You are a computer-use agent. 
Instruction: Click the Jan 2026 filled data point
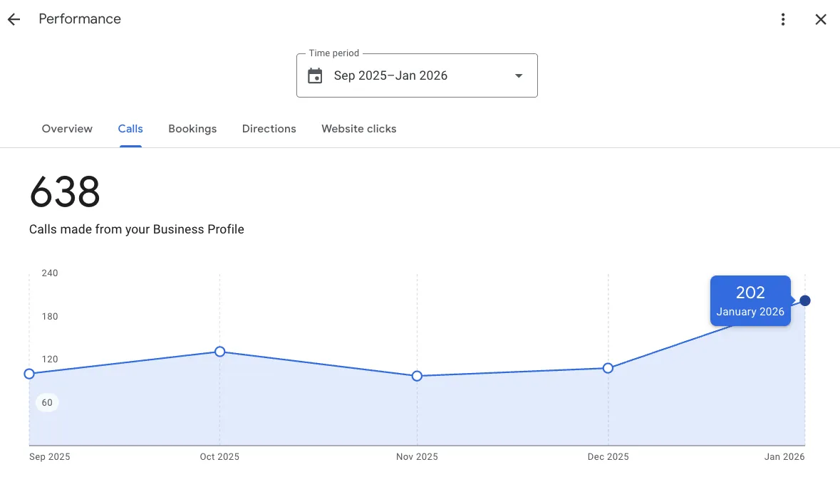pyautogui.click(x=805, y=300)
